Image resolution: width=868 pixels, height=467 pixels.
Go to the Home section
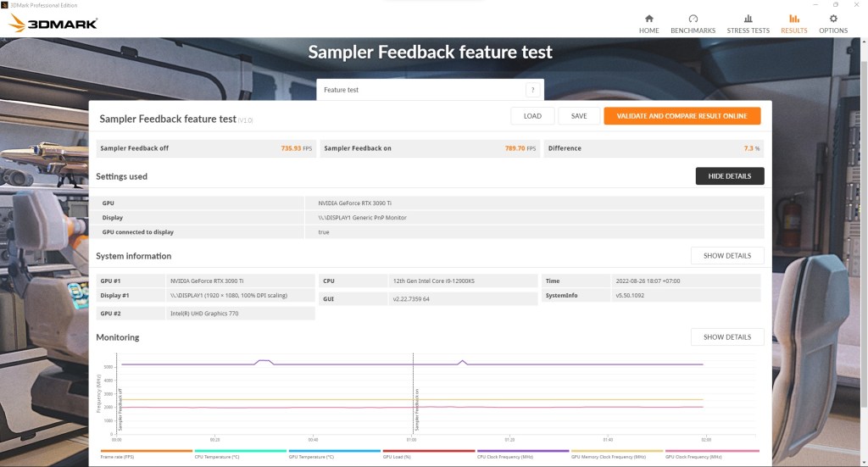(x=648, y=25)
